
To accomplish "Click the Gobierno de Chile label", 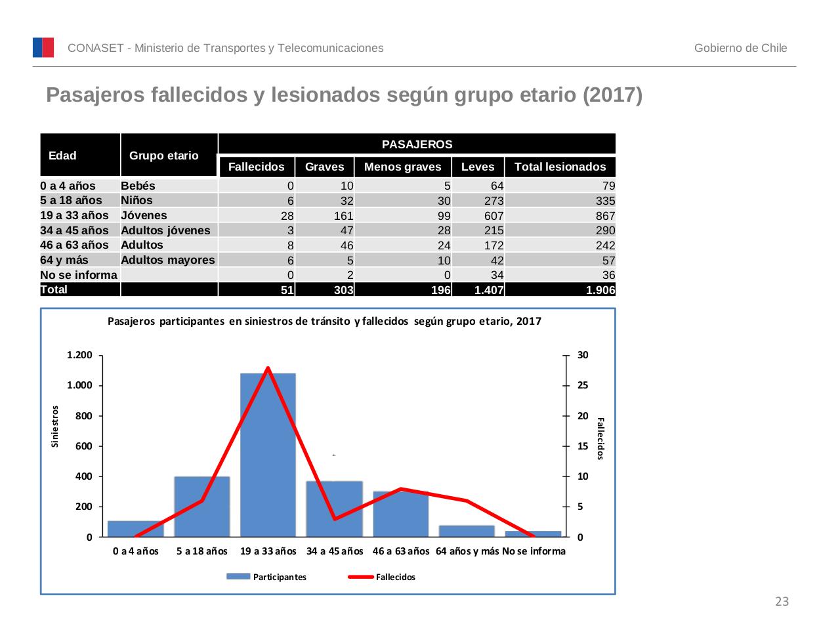I will click(x=742, y=47).
